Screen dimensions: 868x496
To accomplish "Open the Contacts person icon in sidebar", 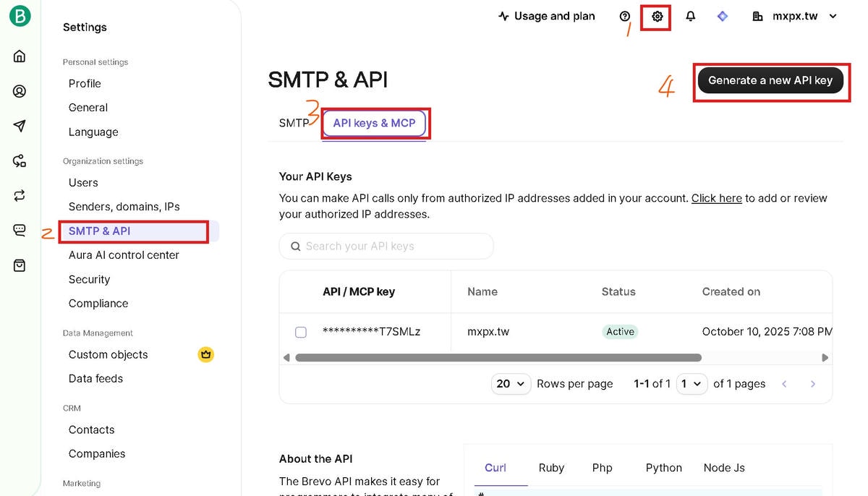I will [20, 91].
